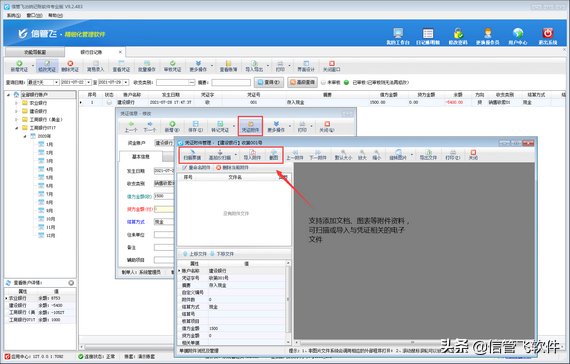Open 高拍仪扫描 dropdown arrow

point(236,155)
